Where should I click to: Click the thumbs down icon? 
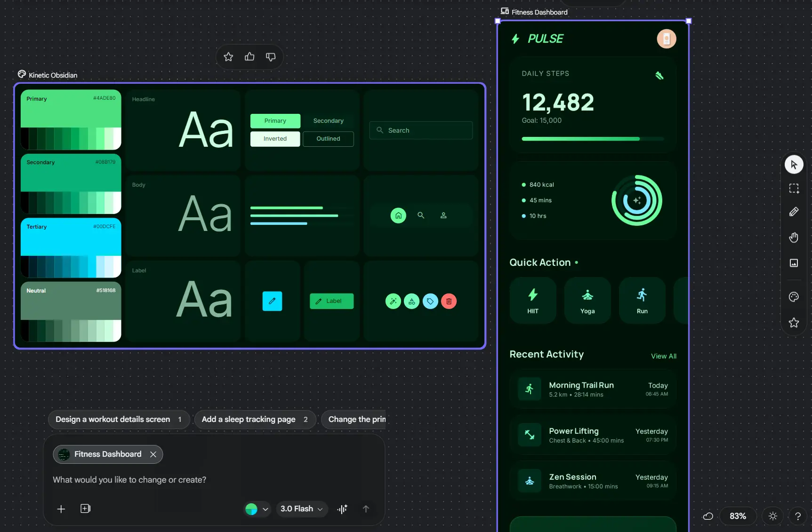(271, 57)
